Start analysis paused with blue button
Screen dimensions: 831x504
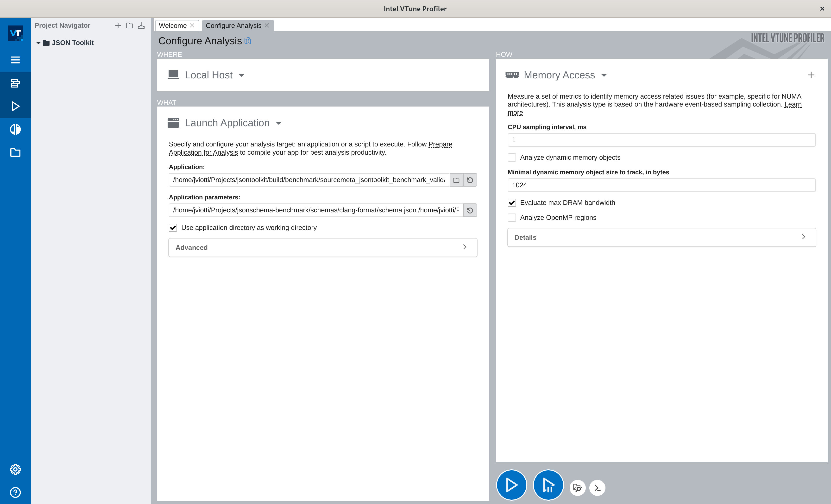[548, 485]
